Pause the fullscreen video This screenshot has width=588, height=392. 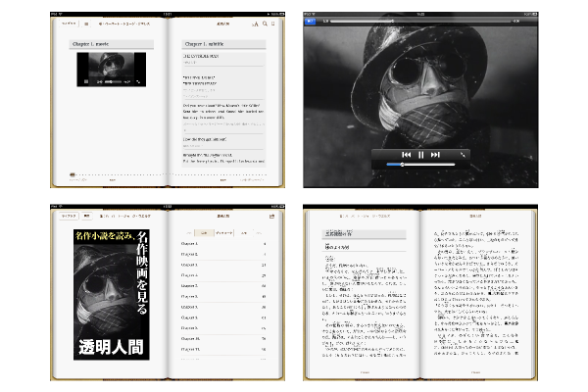click(420, 155)
